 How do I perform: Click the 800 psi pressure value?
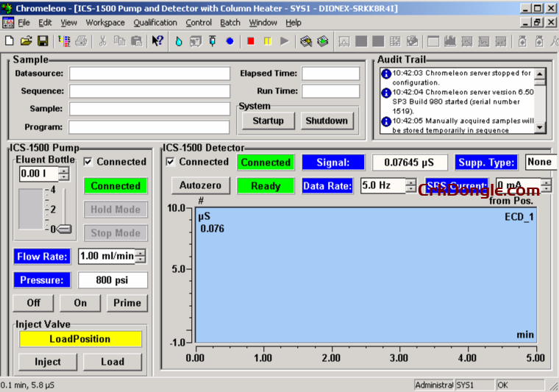point(113,280)
